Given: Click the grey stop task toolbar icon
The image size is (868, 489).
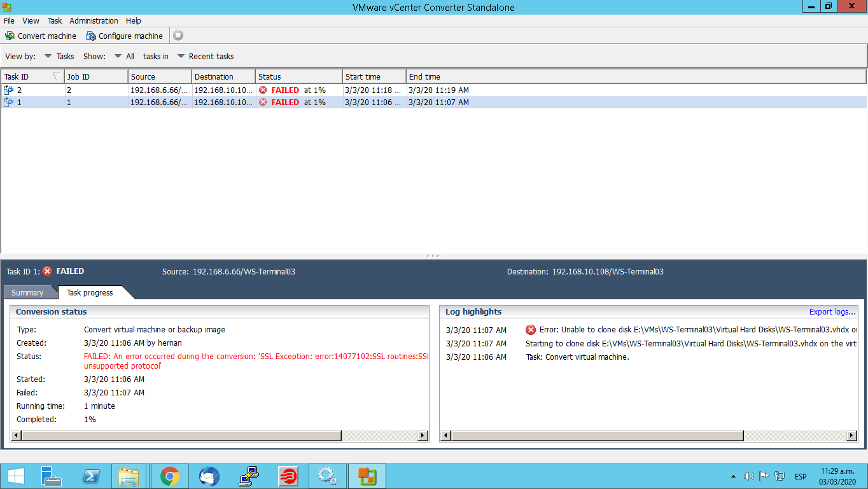Looking at the screenshot, I should pyautogui.click(x=178, y=36).
